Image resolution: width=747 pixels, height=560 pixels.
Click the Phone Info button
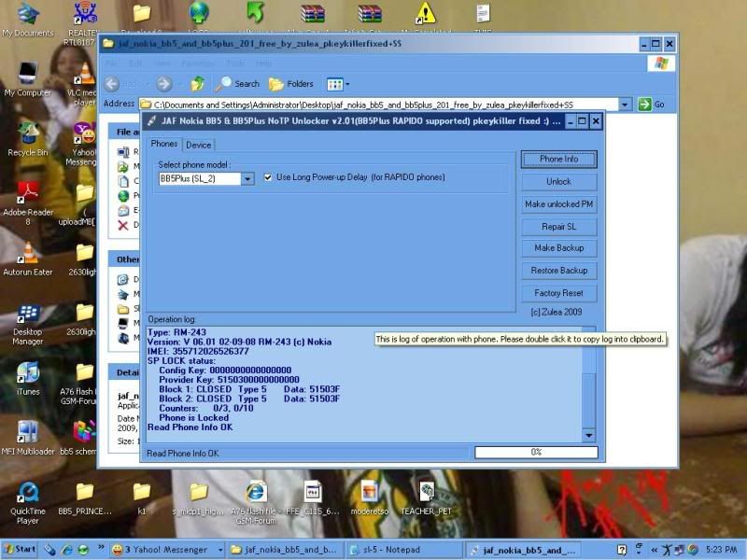pos(558,159)
